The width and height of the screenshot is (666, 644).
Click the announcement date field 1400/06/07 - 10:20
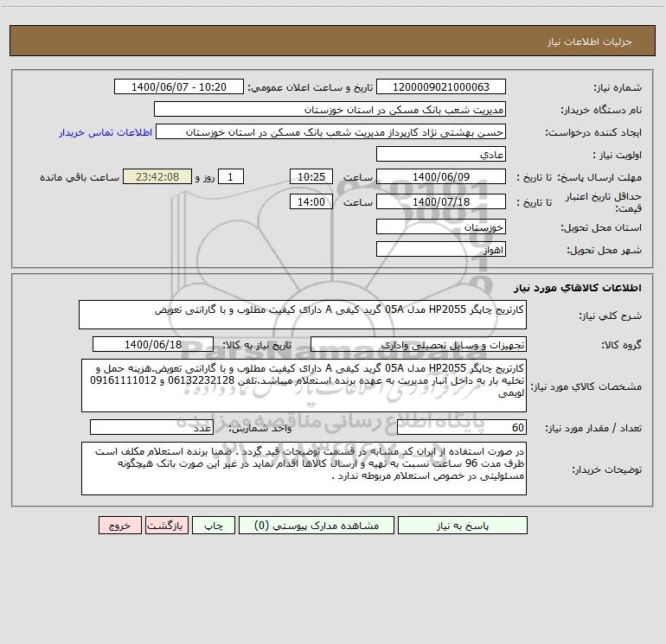179,86
